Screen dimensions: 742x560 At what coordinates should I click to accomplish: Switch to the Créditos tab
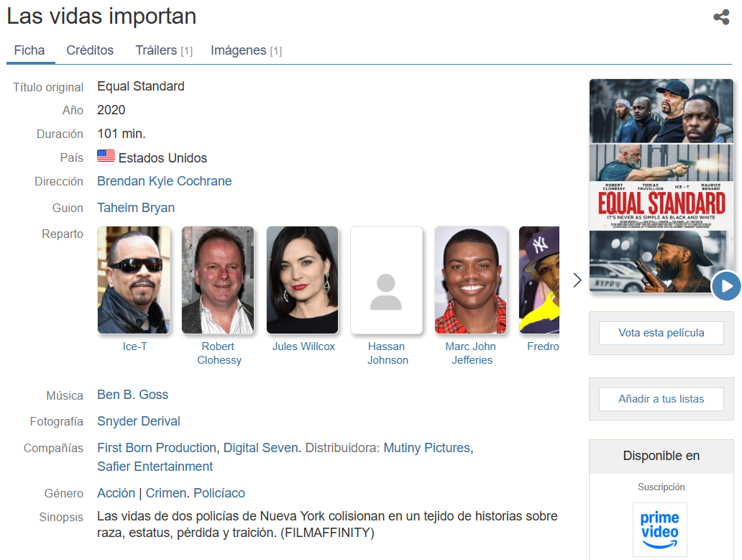(x=90, y=50)
